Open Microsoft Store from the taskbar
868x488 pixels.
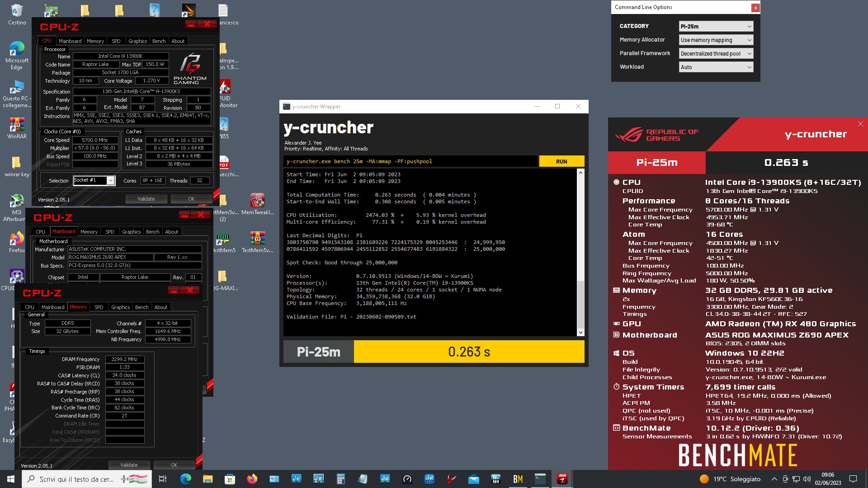click(x=230, y=479)
